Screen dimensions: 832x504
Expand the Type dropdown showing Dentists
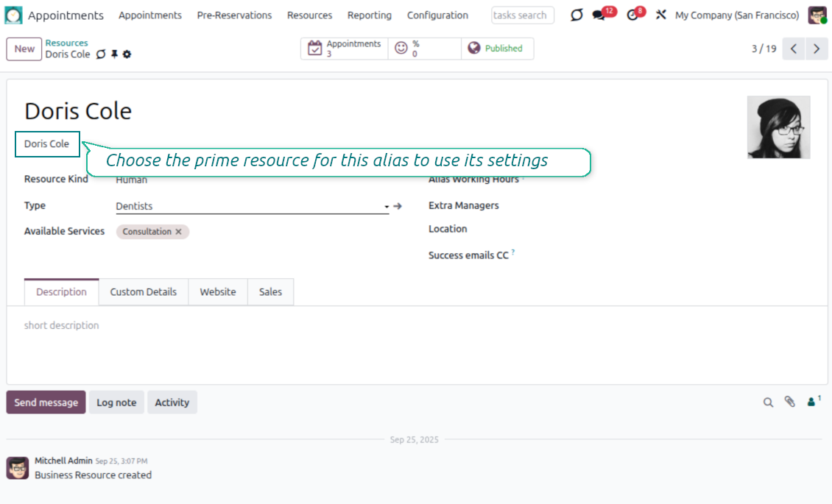click(x=386, y=207)
